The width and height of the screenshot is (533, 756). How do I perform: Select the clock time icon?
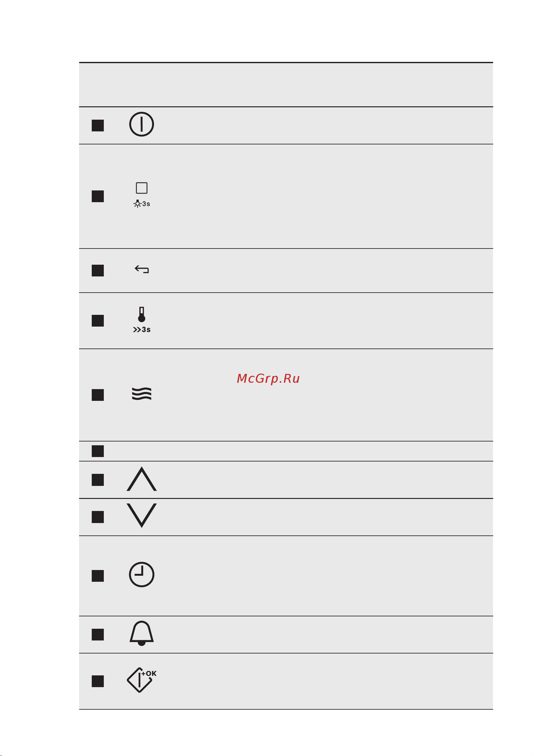click(x=142, y=574)
